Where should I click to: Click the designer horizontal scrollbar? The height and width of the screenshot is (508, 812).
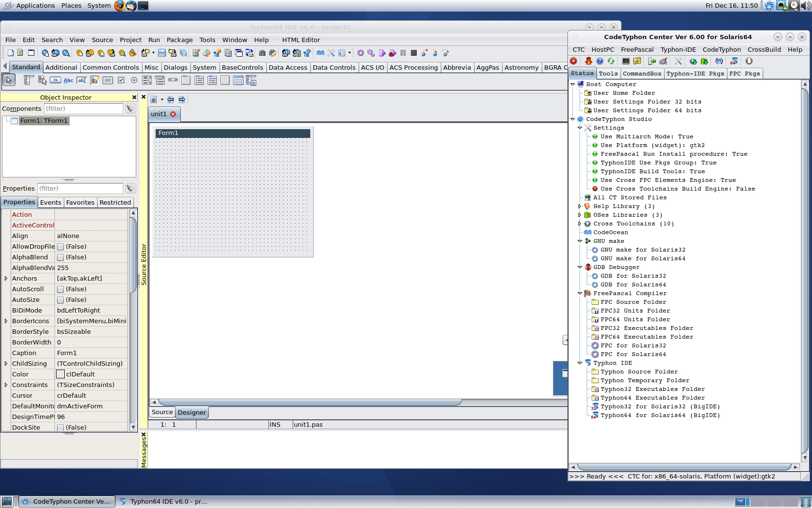point(310,402)
